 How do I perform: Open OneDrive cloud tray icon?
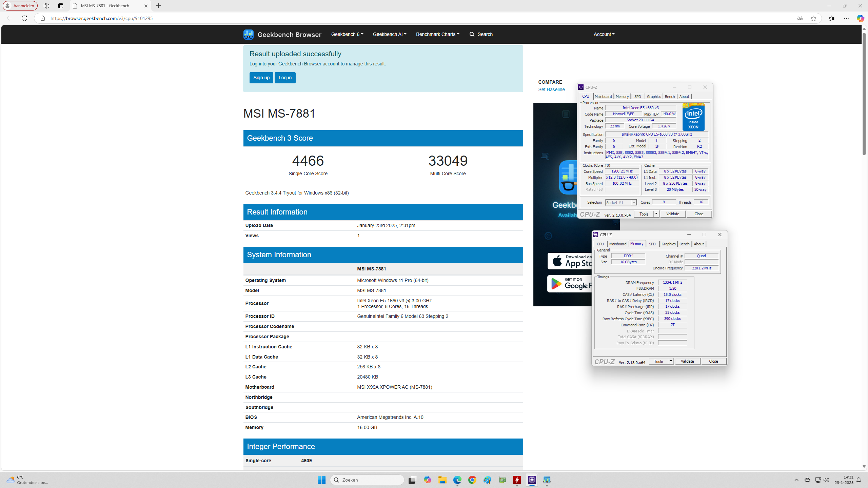click(807, 480)
